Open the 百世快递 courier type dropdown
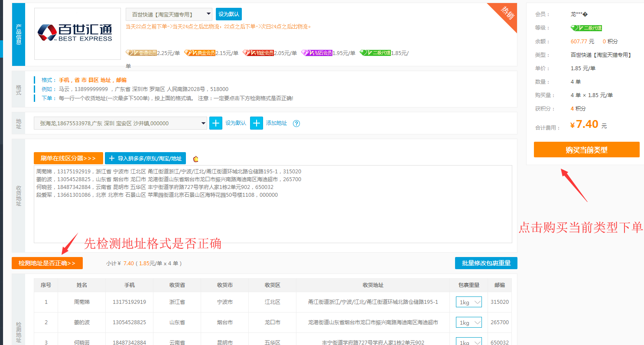This screenshot has height=345, width=644. [x=169, y=14]
